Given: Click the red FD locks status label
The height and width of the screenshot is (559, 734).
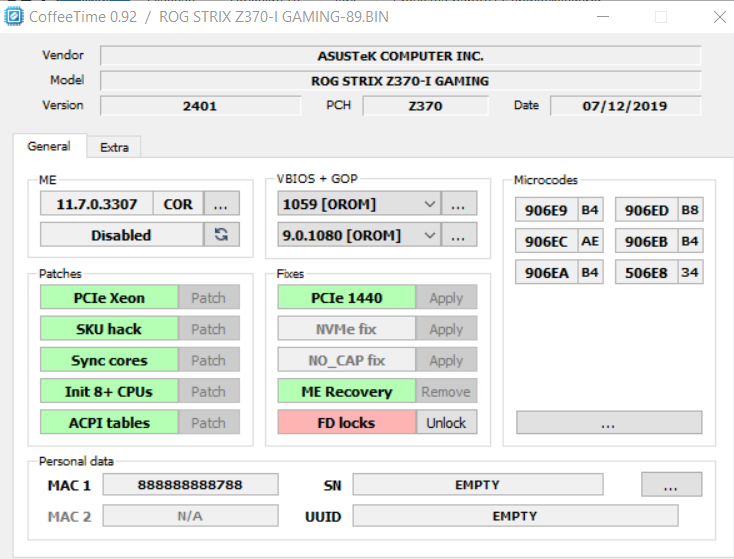Looking at the screenshot, I should coord(346,422).
